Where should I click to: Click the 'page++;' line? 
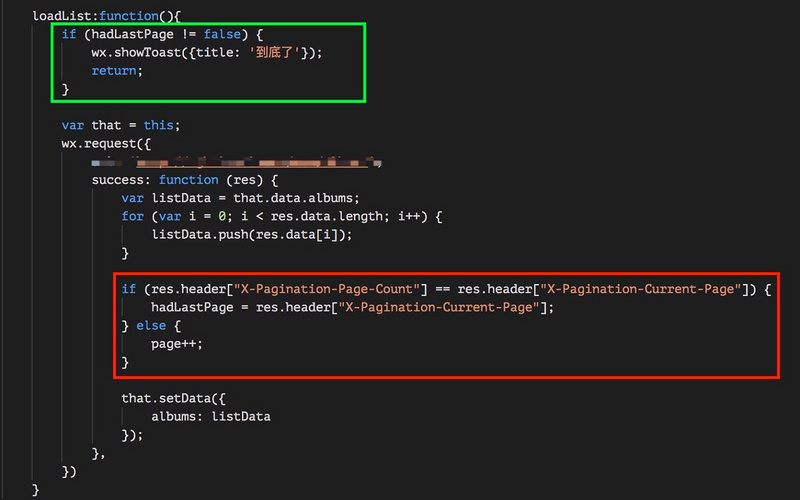tap(177, 344)
